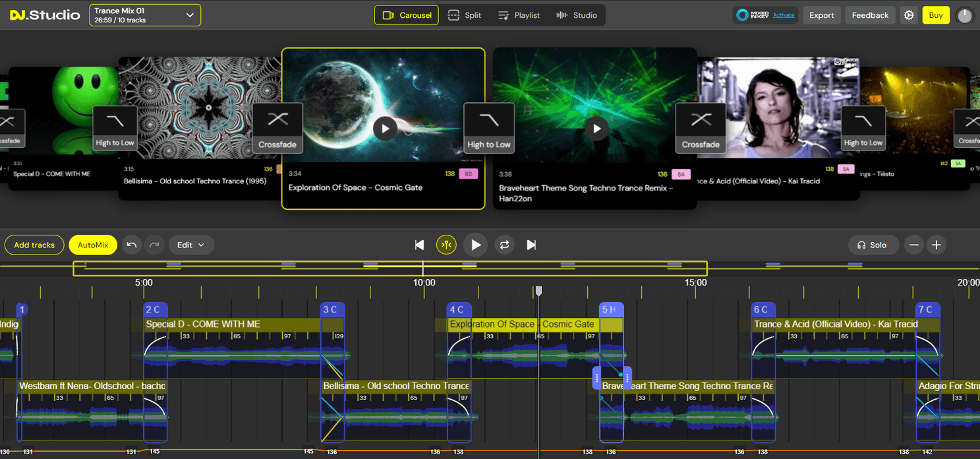Click the 10:00 mark on the time ruler
This screenshot has height=459, width=980.
click(424, 282)
